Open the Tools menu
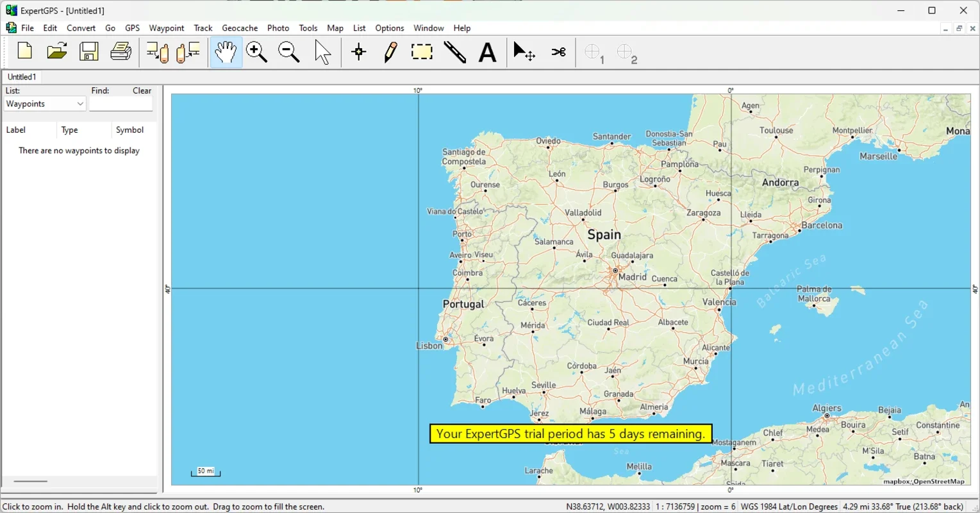Screen dimensions: 980x513 click(x=308, y=28)
